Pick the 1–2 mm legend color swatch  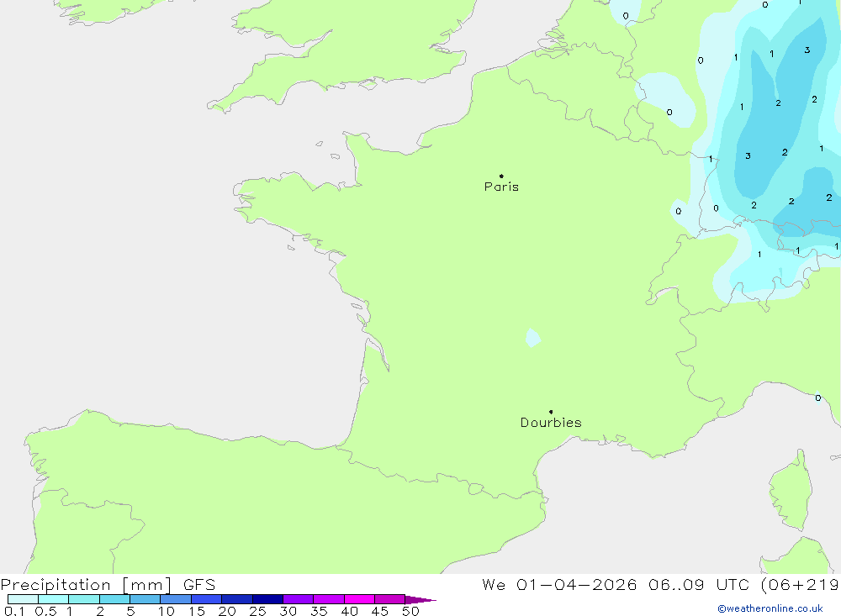pyautogui.click(x=84, y=599)
